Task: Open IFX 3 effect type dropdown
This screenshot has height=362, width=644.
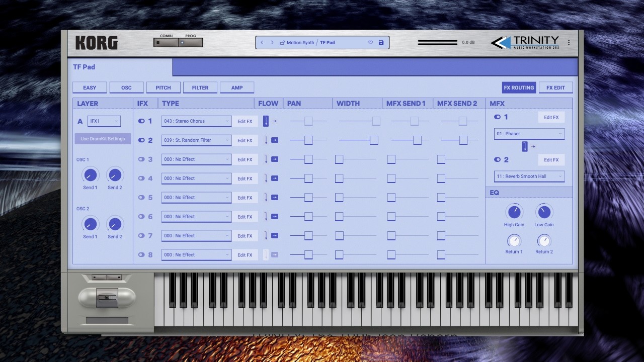Action: coord(196,159)
